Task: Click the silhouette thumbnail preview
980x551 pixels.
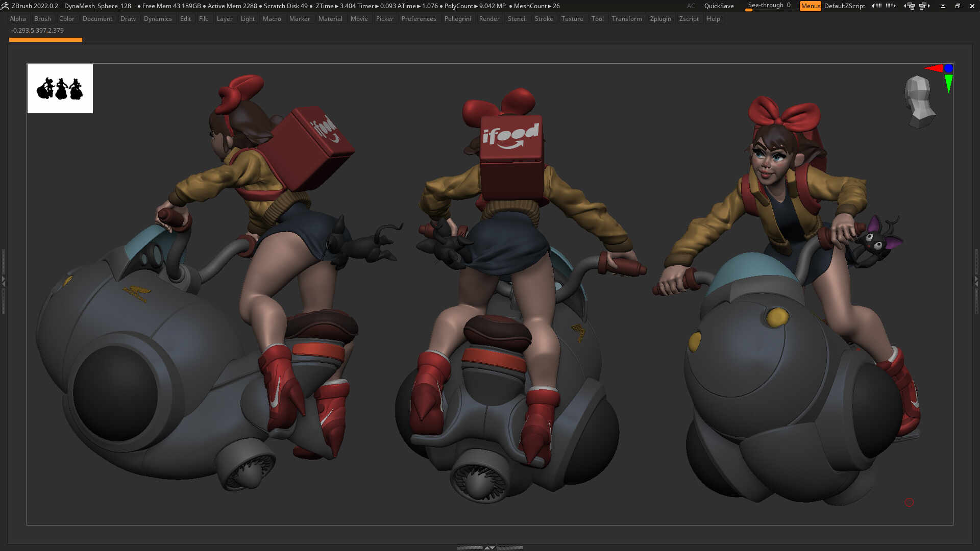Action: click(60, 89)
